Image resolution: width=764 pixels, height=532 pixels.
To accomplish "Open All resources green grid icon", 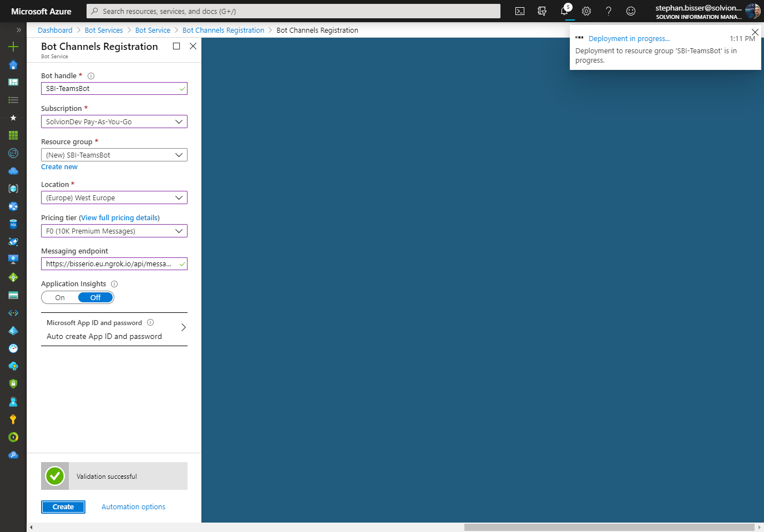I will pyautogui.click(x=13, y=135).
